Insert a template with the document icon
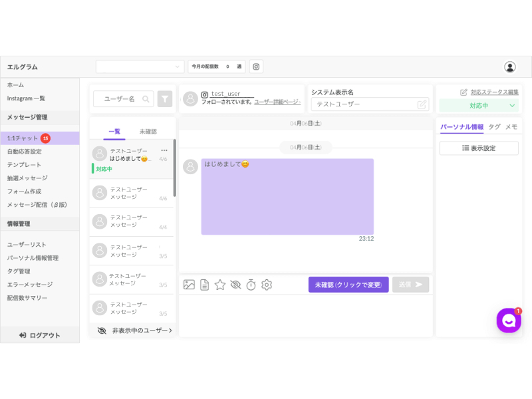This screenshot has width=532, height=399. [205, 285]
